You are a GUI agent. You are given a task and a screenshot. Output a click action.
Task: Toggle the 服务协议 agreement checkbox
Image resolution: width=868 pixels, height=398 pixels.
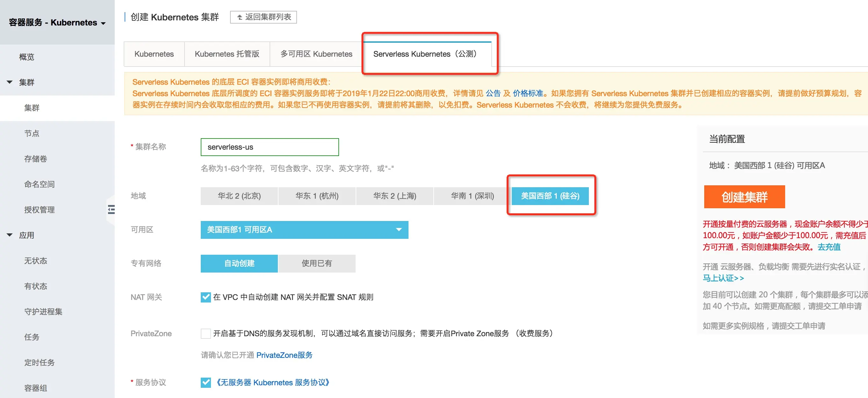point(206,382)
